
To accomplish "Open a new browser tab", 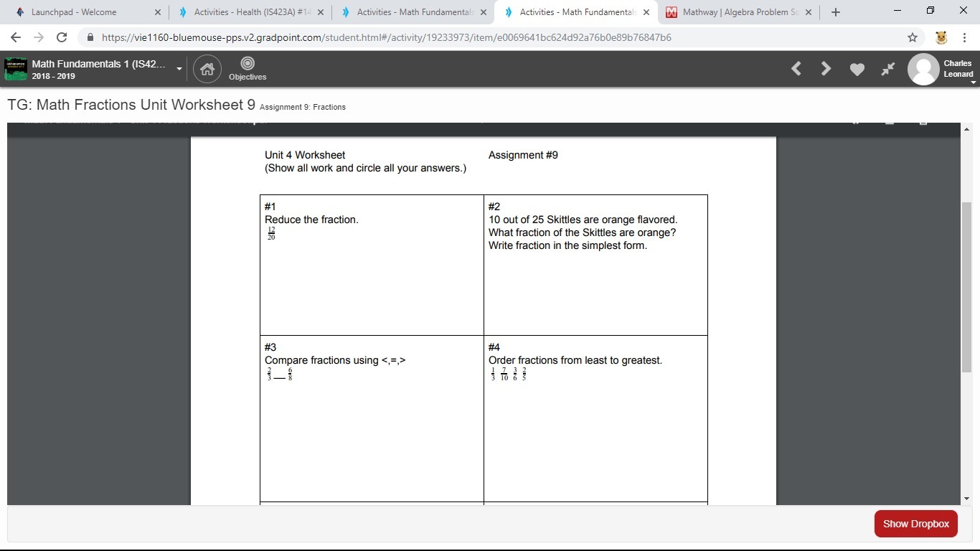I will pos(836,12).
